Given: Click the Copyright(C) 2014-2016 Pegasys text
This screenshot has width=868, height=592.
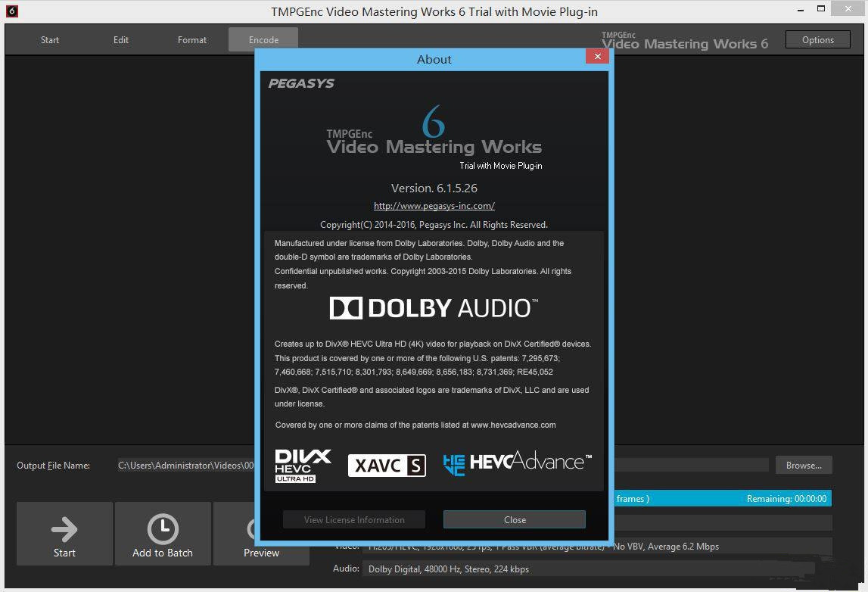Looking at the screenshot, I should tap(434, 225).
